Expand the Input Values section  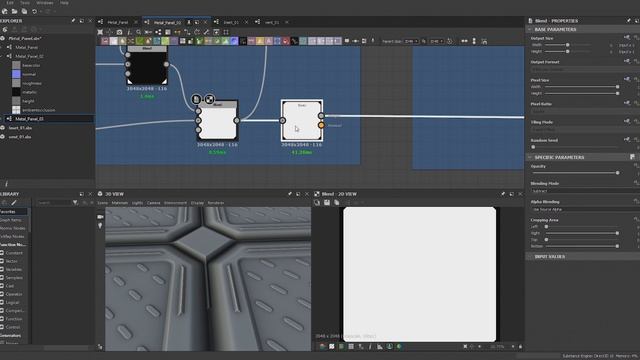coord(530,257)
